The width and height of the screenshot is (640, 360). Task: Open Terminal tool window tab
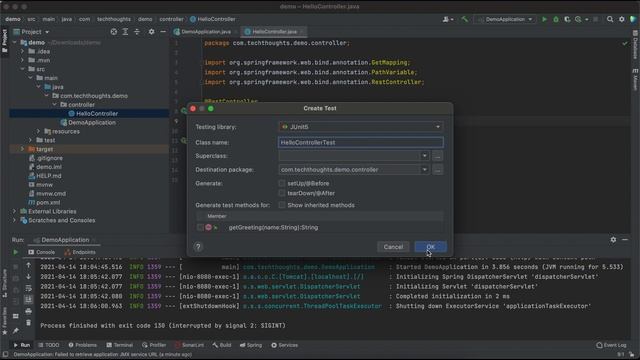120,345
